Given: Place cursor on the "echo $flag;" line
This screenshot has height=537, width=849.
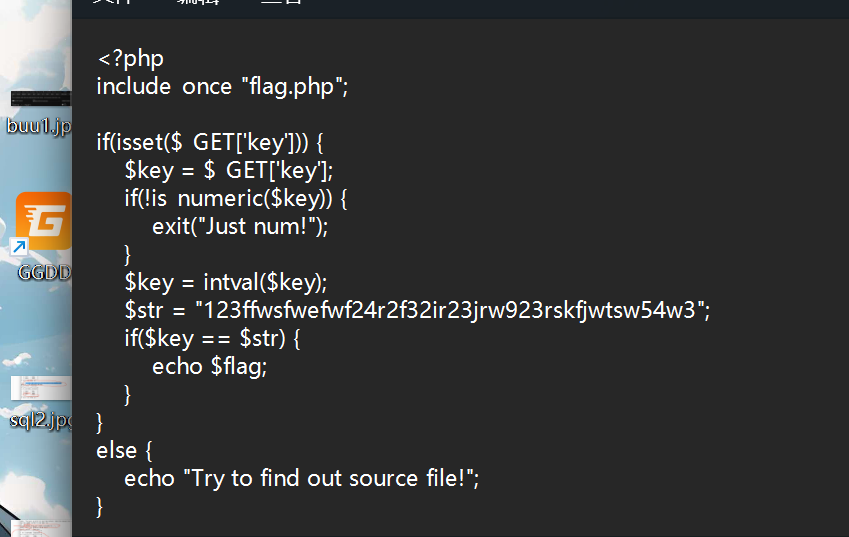Looking at the screenshot, I should [210, 366].
